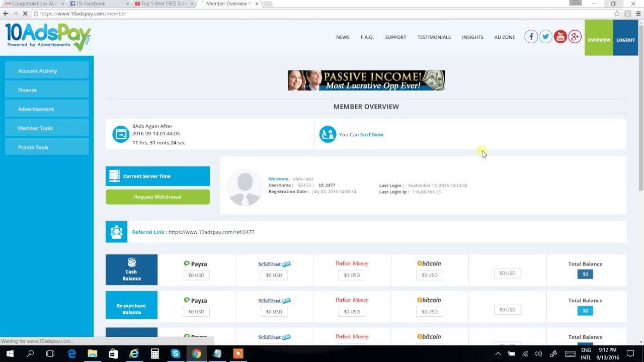
Task: Open the Store app on the taskbar
Action: point(113,353)
